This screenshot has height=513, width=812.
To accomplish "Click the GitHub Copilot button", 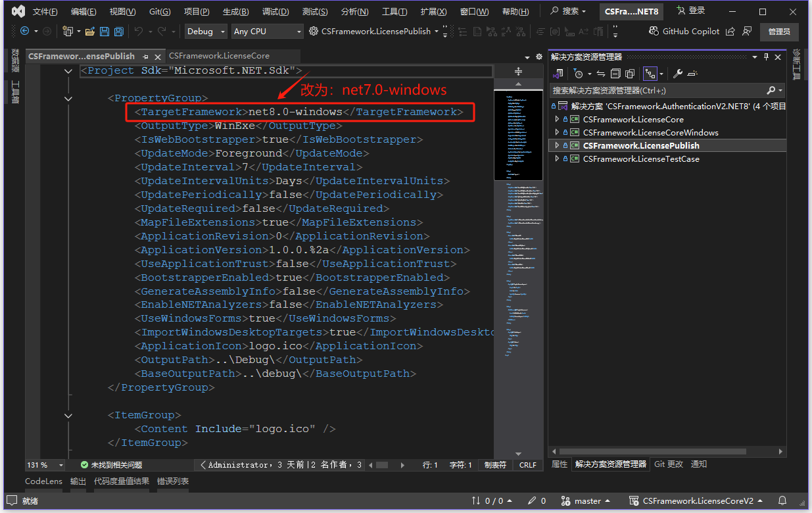I will [684, 31].
